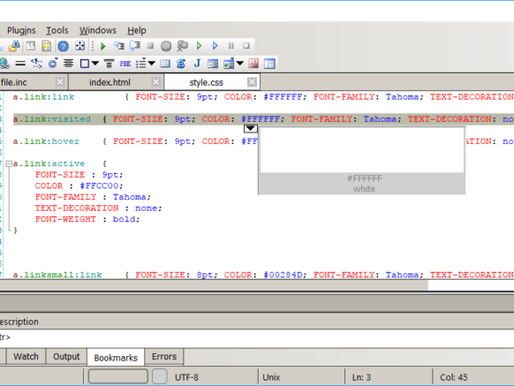Insert a horizontal rule line icon
Viewport: 514px width, 386px height.
pyautogui.click(x=20, y=63)
